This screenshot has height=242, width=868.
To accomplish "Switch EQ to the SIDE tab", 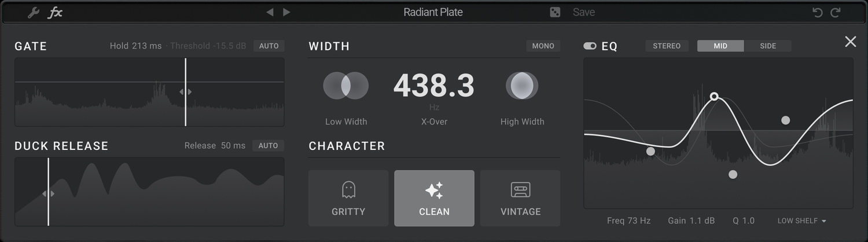I will [x=768, y=46].
